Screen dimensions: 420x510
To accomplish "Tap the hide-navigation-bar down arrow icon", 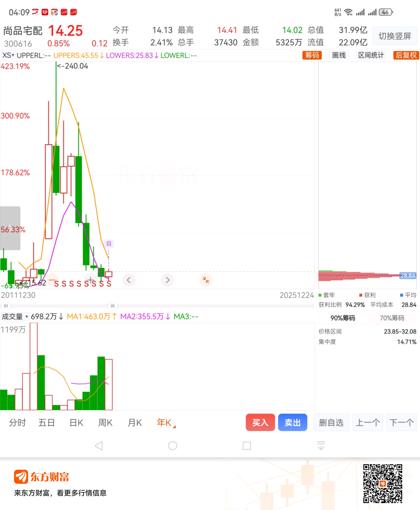I will [321, 446].
